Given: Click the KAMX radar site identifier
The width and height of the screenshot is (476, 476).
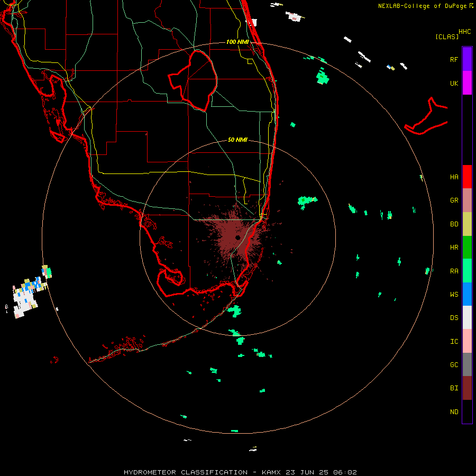Looking at the screenshot, I should point(271,472).
